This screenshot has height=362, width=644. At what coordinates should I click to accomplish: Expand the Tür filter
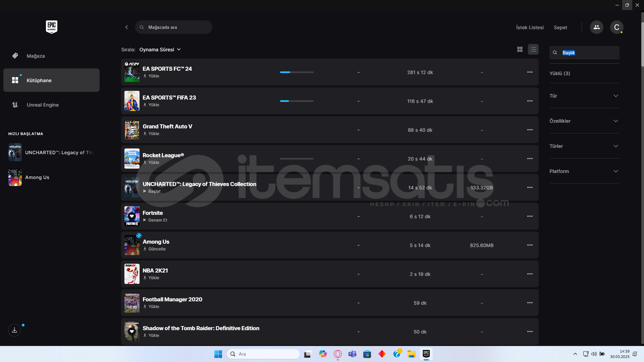[x=584, y=96]
